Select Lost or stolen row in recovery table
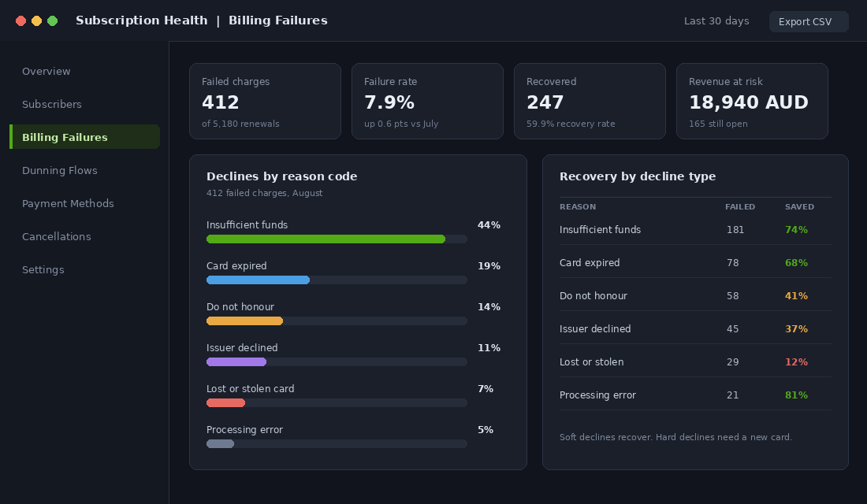Screen dimensions: 867x504 pos(695,362)
